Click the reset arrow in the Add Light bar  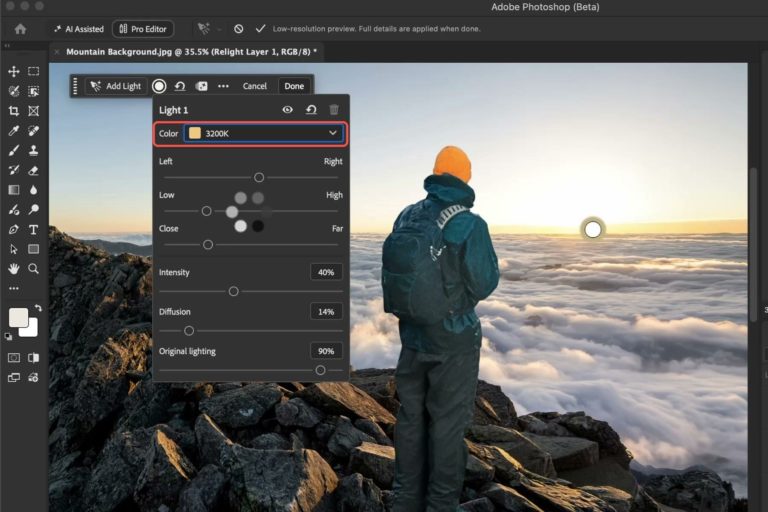pyautogui.click(x=180, y=86)
